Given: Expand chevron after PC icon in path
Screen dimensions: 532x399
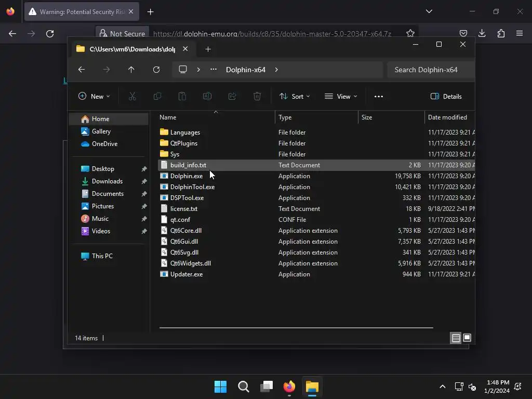Looking at the screenshot, I should tap(198, 70).
